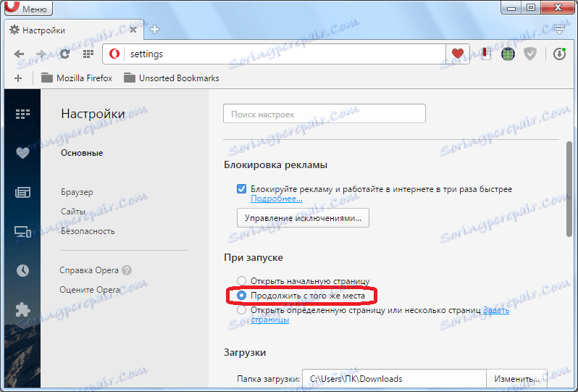This screenshot has width=578, height=392.
Task: Open news icon in sidebar
Action: click(22, 192)
